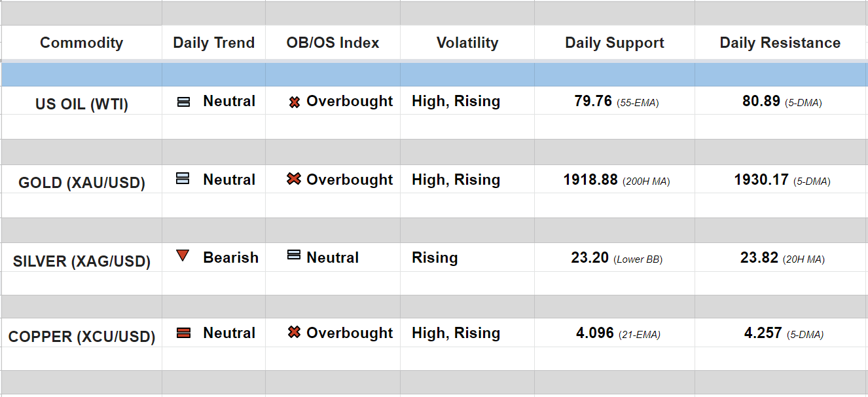Viewport: 868px width, 397px height.
Task: Select the Commodity column header
Action: click(x=81, y=43)
